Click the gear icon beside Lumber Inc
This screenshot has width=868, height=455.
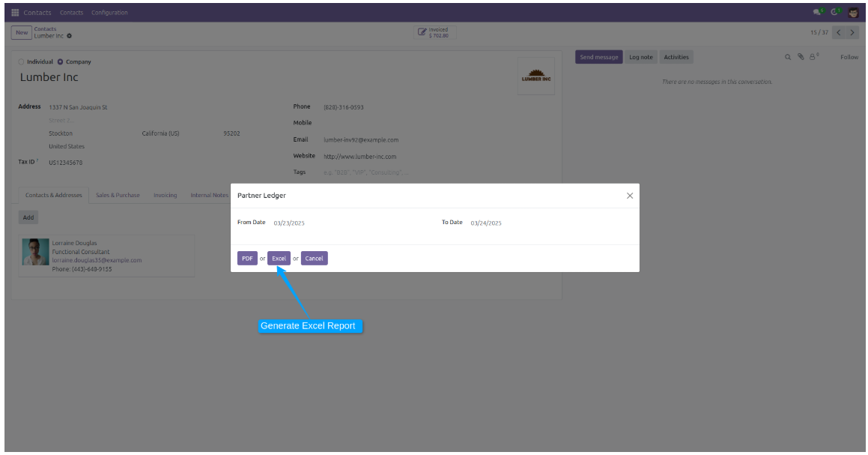70,36
